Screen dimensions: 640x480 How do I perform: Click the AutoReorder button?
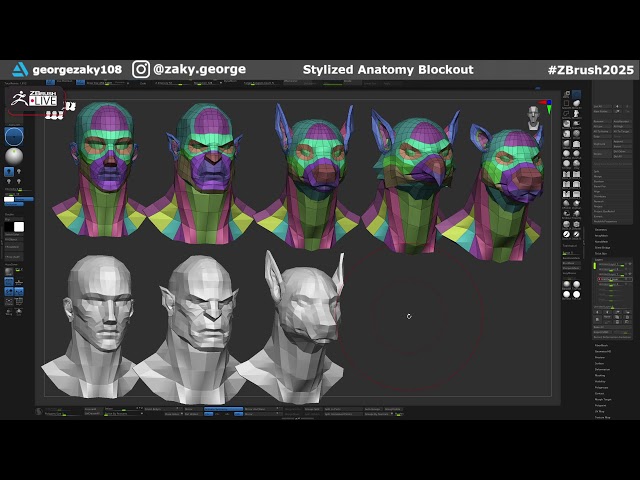coord(622,121)
